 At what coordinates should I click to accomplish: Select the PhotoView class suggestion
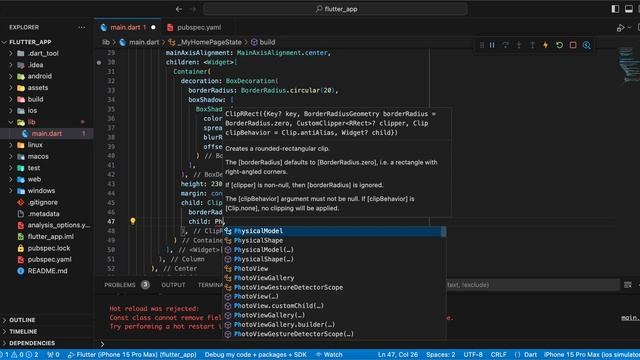334,269
